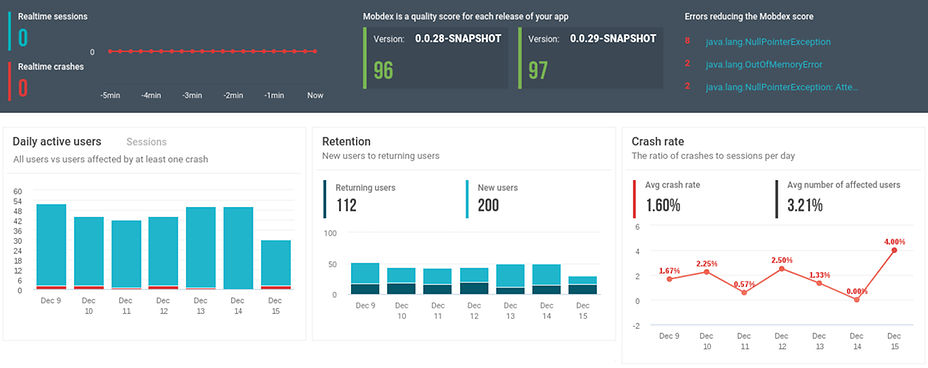Screen dimensions: 928x368
Task: Click the Dec 11 bar in Daily active users chart
Action: tap(126, 255)
